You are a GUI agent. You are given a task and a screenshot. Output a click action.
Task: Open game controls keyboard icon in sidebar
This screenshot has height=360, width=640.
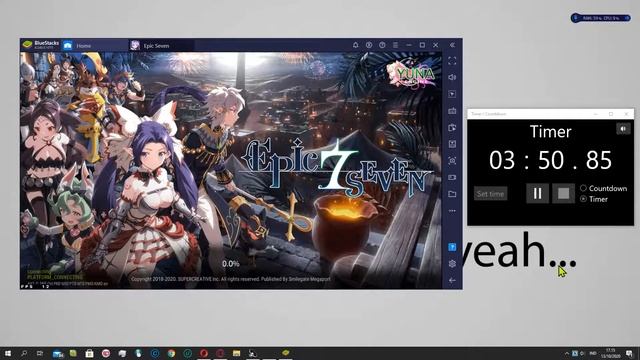(452, 111)
